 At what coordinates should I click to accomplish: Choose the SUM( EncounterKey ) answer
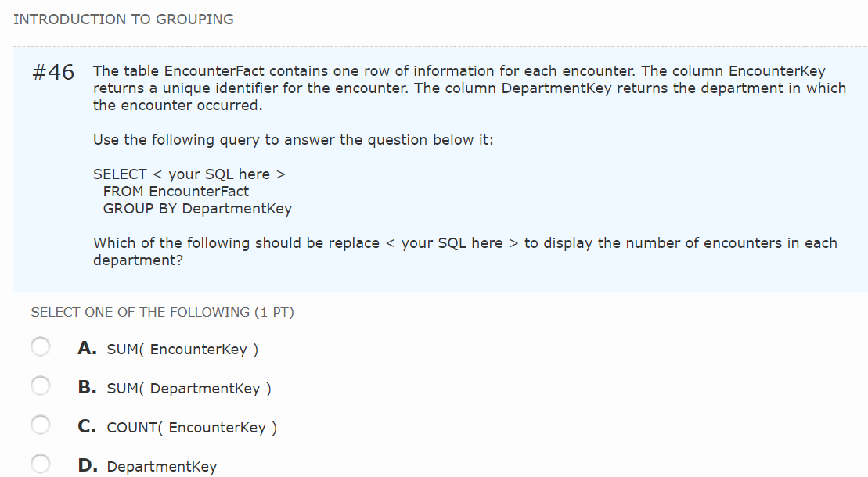point(182,349)
